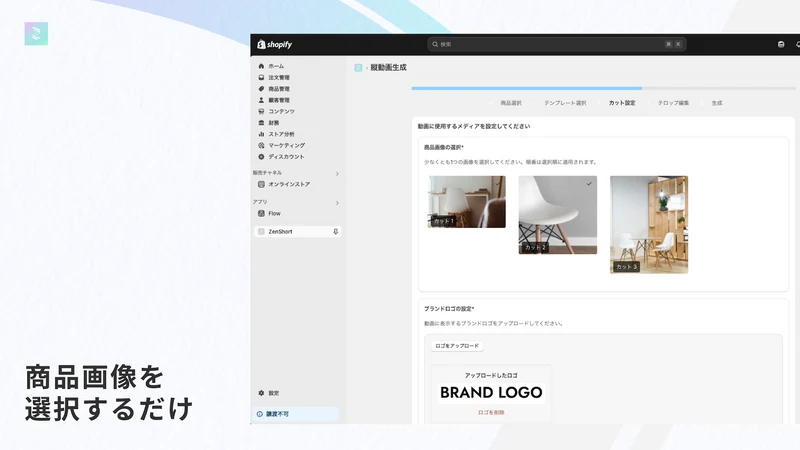Click the 譲渡不可 banner
The image size is (800, 450).
pos(296,414)
